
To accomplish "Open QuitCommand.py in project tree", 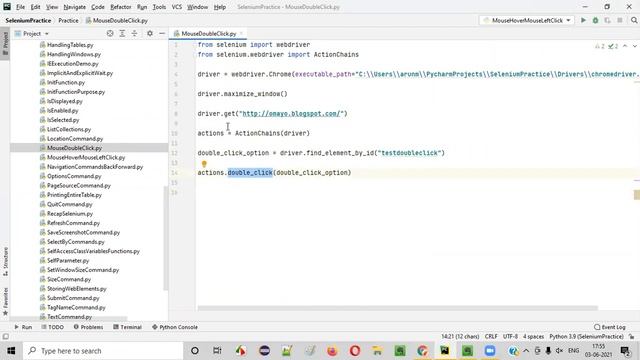I will [69, 204].
